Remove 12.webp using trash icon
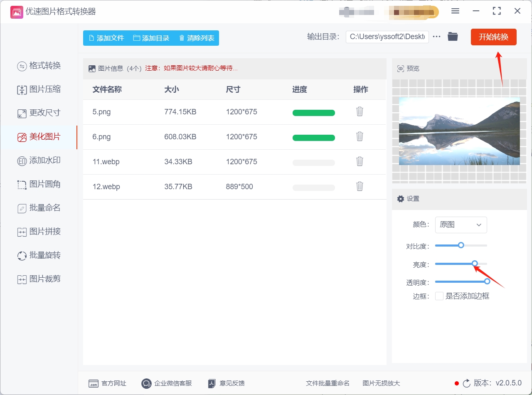 (360, 186)
